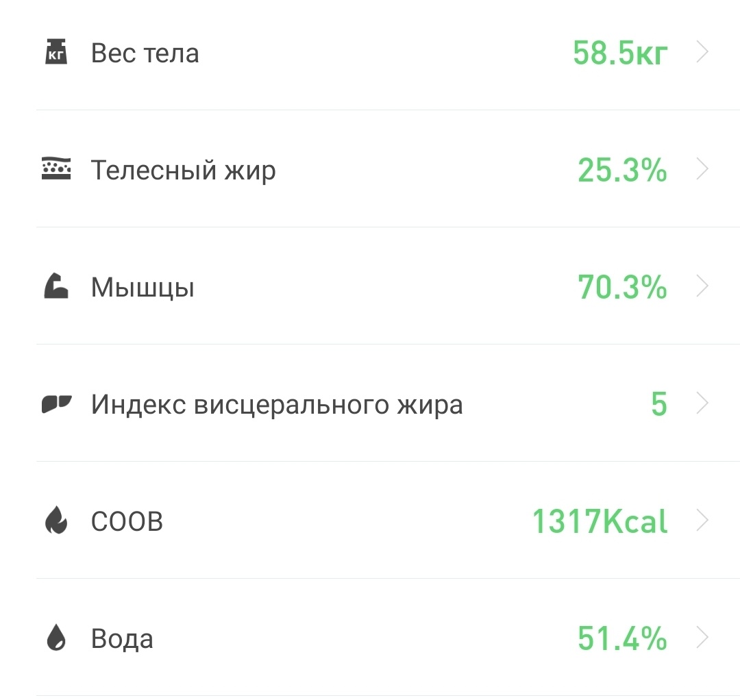740x700 pixels.
Task: Expand the Вода row arrow
Action: pyautogui.click(x=703, y=638)
